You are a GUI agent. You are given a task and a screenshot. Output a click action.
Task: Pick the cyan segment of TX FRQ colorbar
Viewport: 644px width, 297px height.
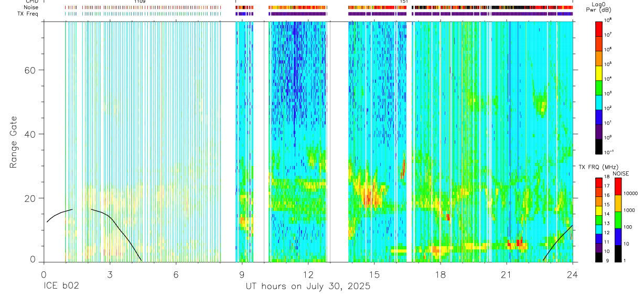598,229
